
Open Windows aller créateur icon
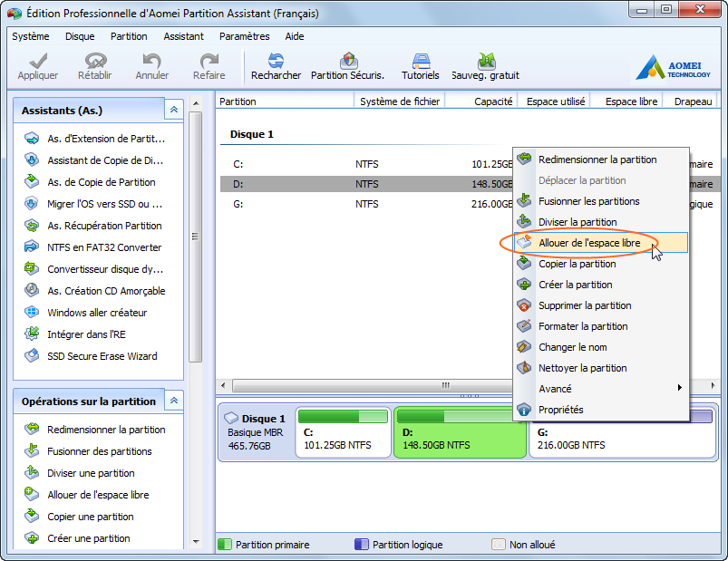(32, 313)
